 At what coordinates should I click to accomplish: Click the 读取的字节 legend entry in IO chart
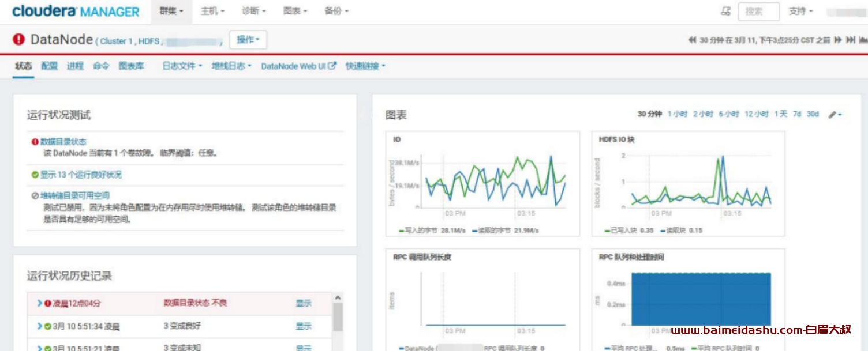click(505, 230)
